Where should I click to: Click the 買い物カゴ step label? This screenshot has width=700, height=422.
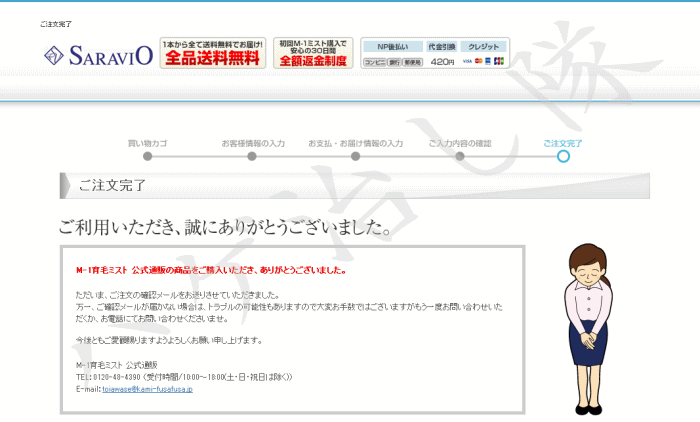pyautogui.click(x=147, y=143)
